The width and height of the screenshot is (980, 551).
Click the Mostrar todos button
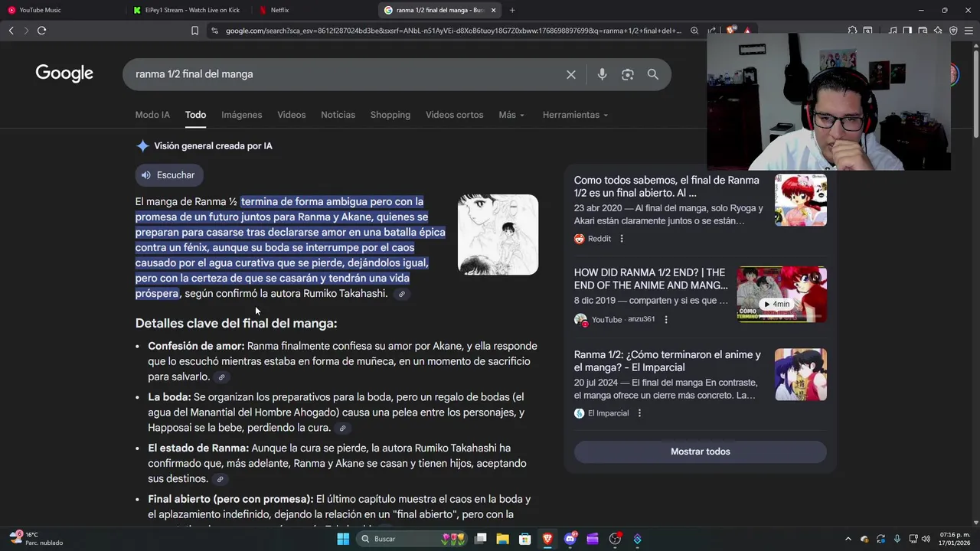click(x=701, y=452)
